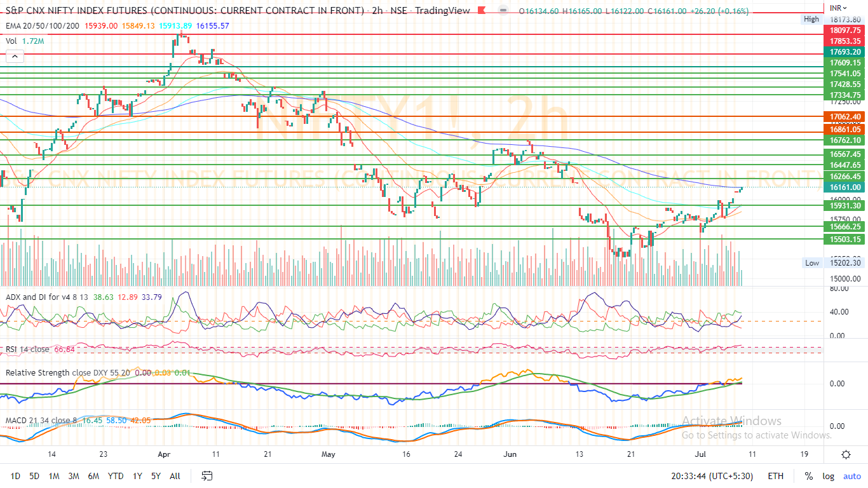Viewport: 868px width, 488px height.
Task: Set the chart range to 3M
Action: pyautogui.click(x=74, y=476)
